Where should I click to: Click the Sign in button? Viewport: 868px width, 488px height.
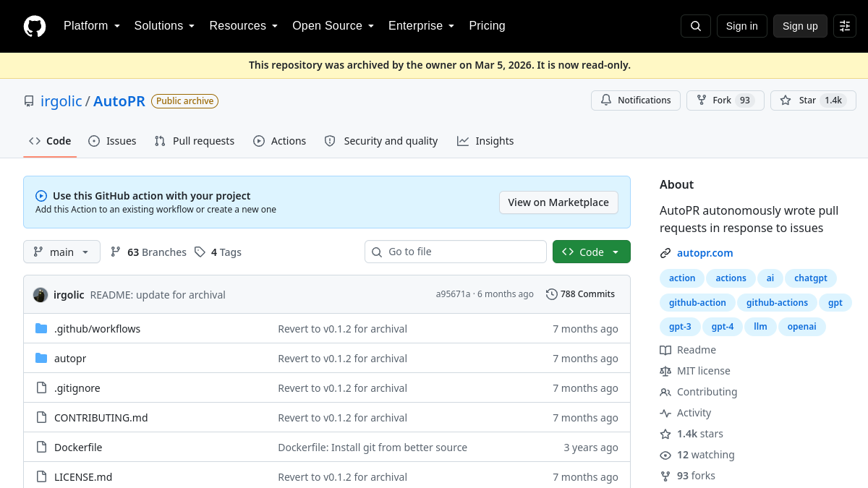[741, 26]
